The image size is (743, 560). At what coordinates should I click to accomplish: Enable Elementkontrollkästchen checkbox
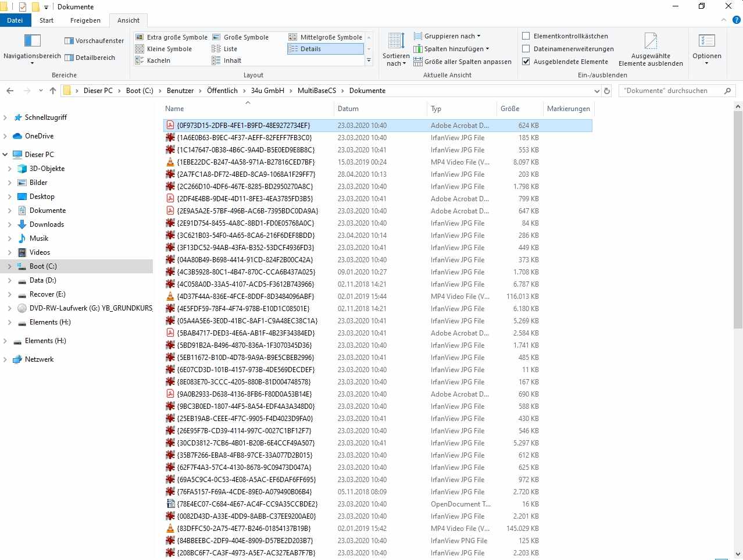(526, 36)
